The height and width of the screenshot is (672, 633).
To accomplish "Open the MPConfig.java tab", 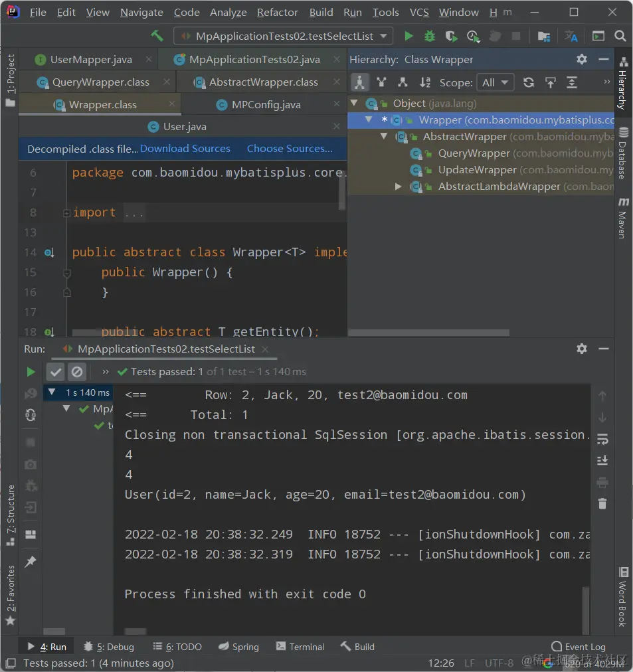I will 266,104.
